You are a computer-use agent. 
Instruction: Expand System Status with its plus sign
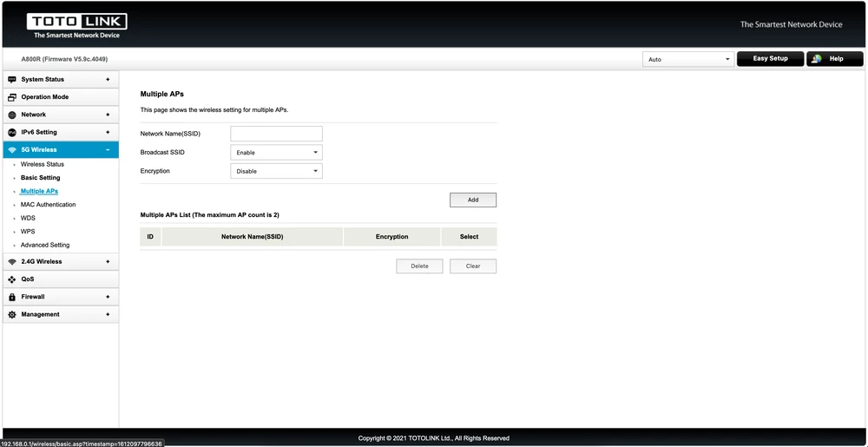tap(108, 79)
